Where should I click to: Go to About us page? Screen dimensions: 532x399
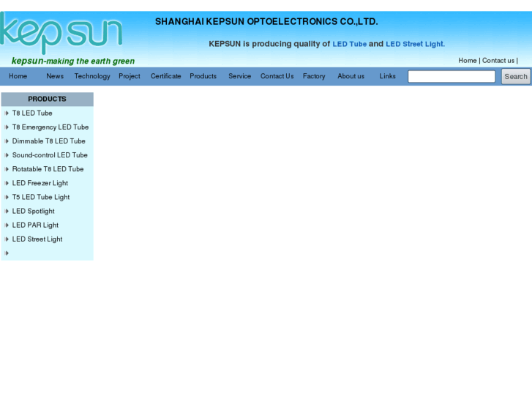pyautogui.click(x=351, y=76)
